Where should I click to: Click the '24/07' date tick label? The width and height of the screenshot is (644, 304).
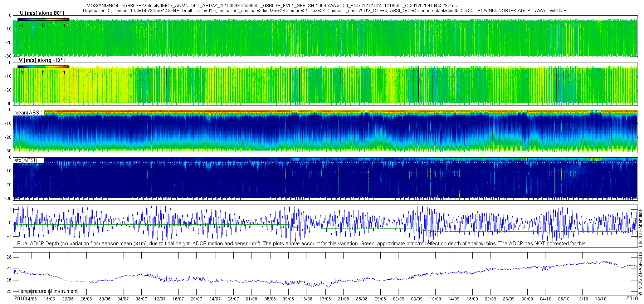pyautogui.click(x=215, y=299)
